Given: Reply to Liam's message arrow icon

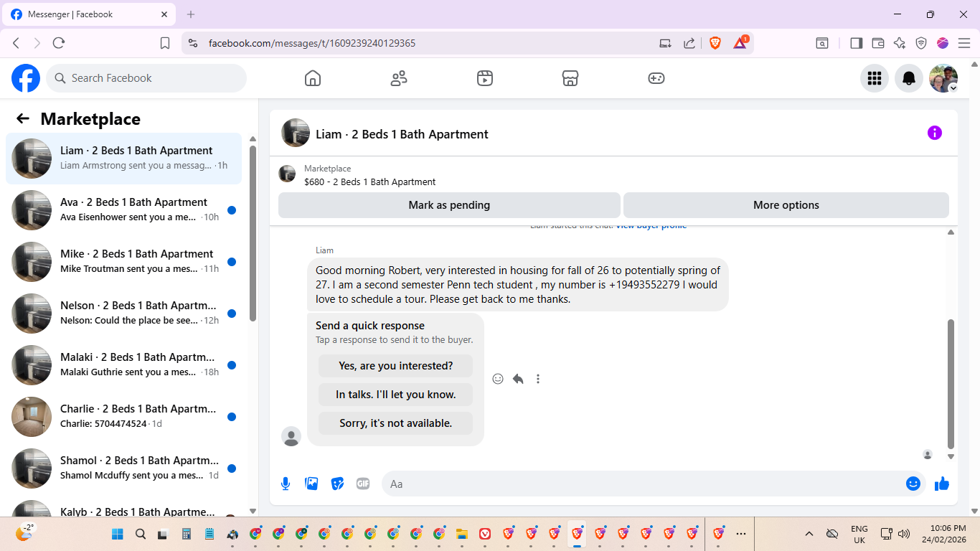Looking at the screenshot, I should (518, 379).
